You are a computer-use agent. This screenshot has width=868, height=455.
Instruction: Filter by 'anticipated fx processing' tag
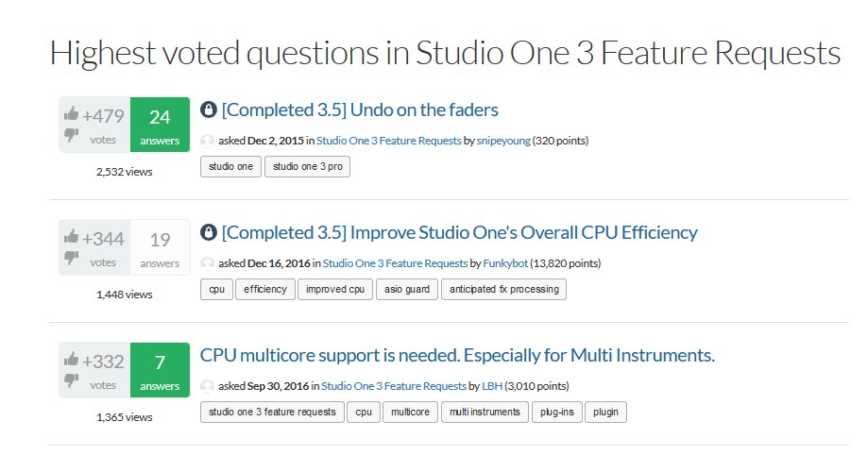point(503,290)
